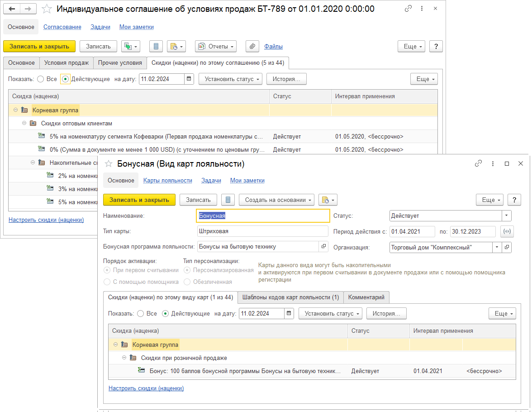
Task: Click the card reader icon after period end date
Action: coord(508,231)
